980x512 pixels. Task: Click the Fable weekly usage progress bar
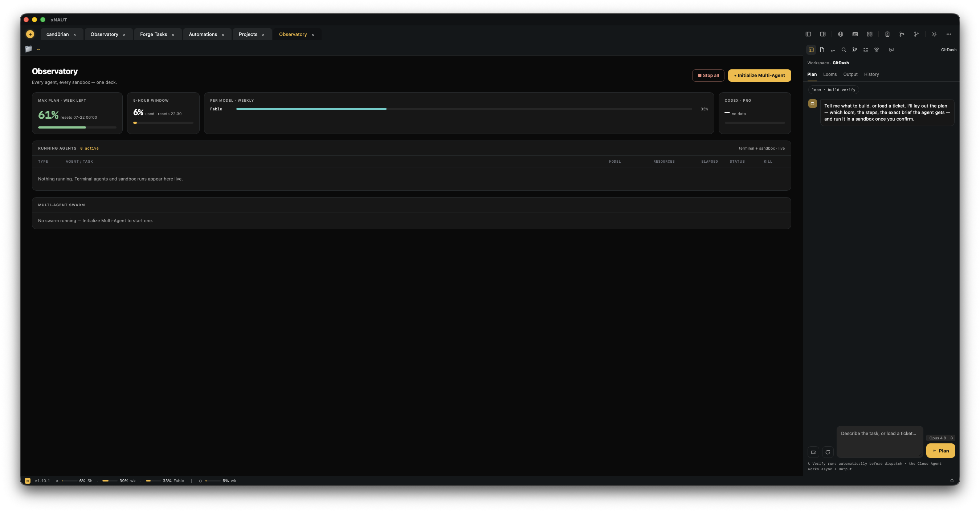pyautogui.click(x=464, y=109)
